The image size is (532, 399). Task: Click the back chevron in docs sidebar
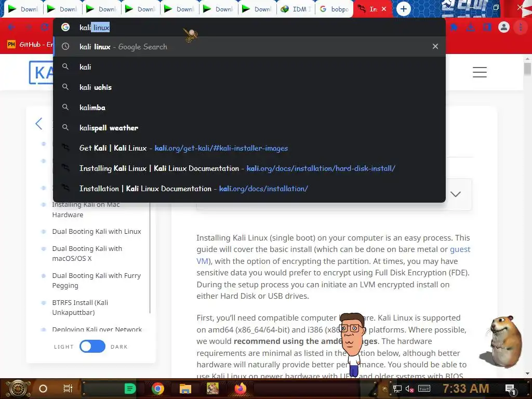point(38,124)
